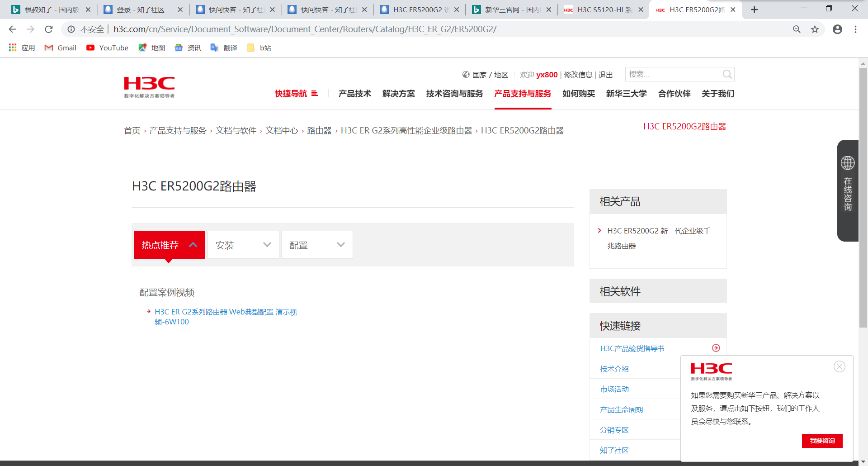The height and width of the screenshot is (466, 868).
Task: Open a new browser tab
Action: [x=754, y=10]
